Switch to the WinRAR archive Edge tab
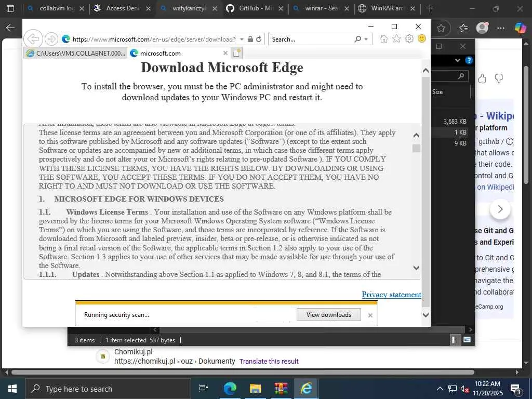Screen dimensions: 532x399 click(387, 8)
